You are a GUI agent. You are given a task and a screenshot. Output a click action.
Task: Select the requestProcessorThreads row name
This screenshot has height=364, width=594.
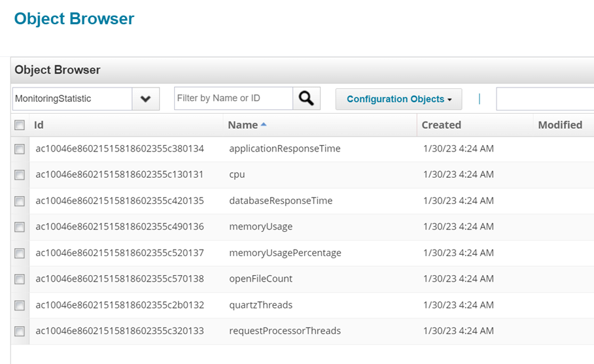285,331
